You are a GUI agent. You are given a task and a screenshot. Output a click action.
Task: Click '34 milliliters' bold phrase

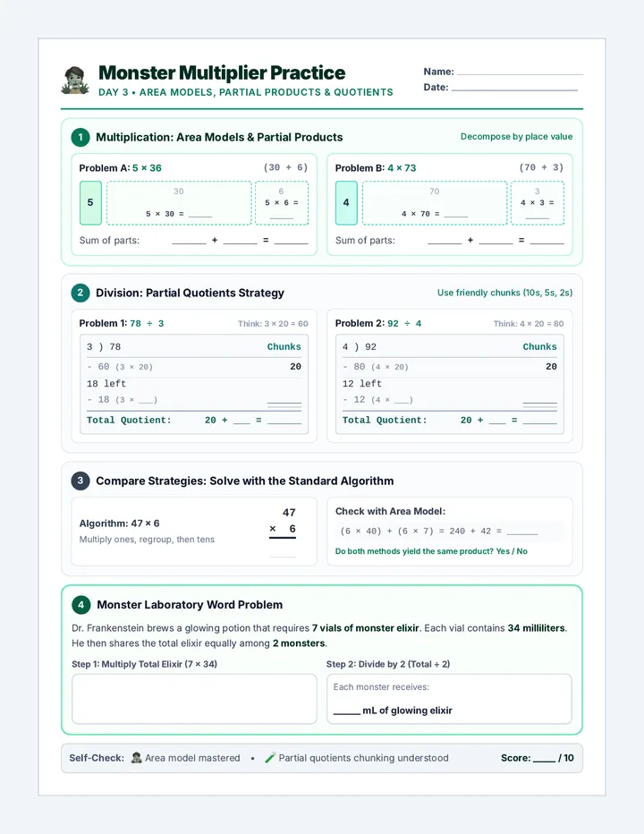pos(536,628)
